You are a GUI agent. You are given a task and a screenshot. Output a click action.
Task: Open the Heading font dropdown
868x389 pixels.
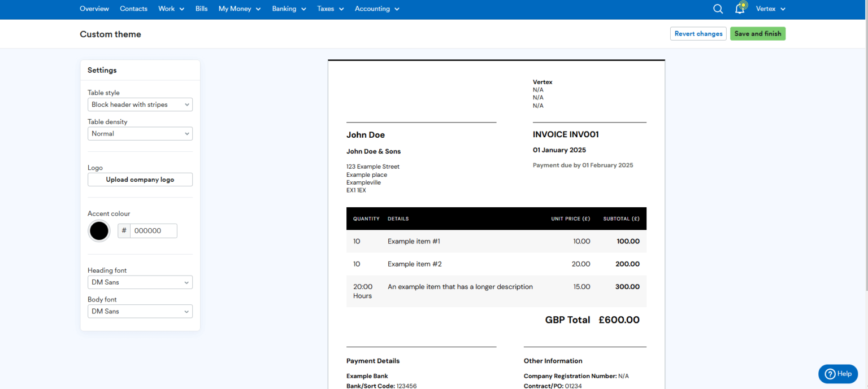[140, 282]
